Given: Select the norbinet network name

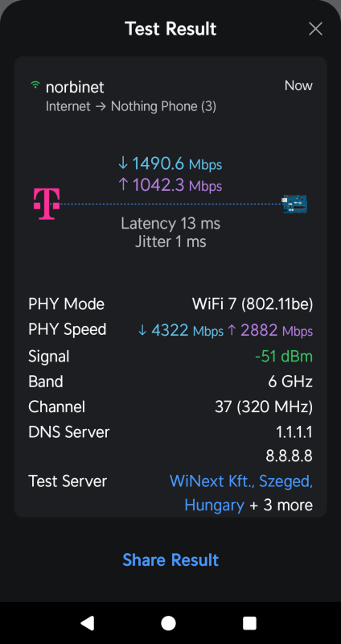Looking at the screenshot, I should 75,87.
